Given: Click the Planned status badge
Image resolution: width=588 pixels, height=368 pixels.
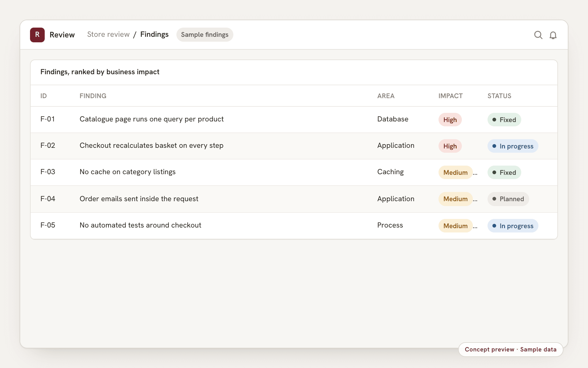Looking at the screenshot, I should pos(508,199).
